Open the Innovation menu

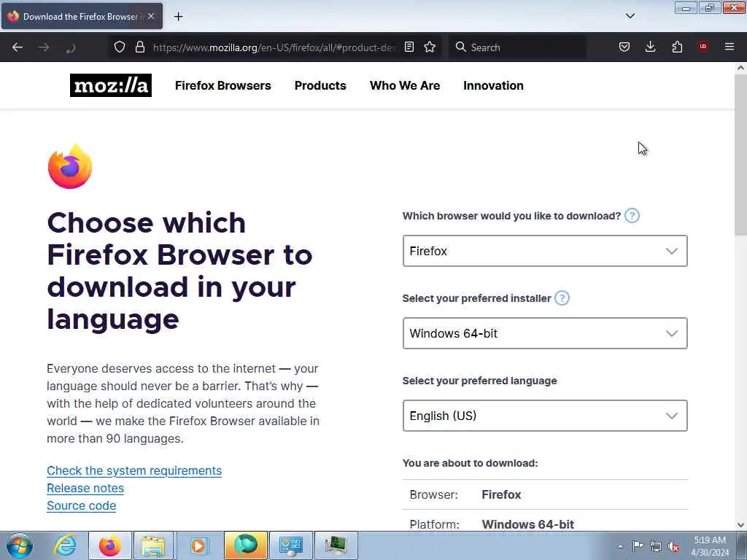coord(493,86)
